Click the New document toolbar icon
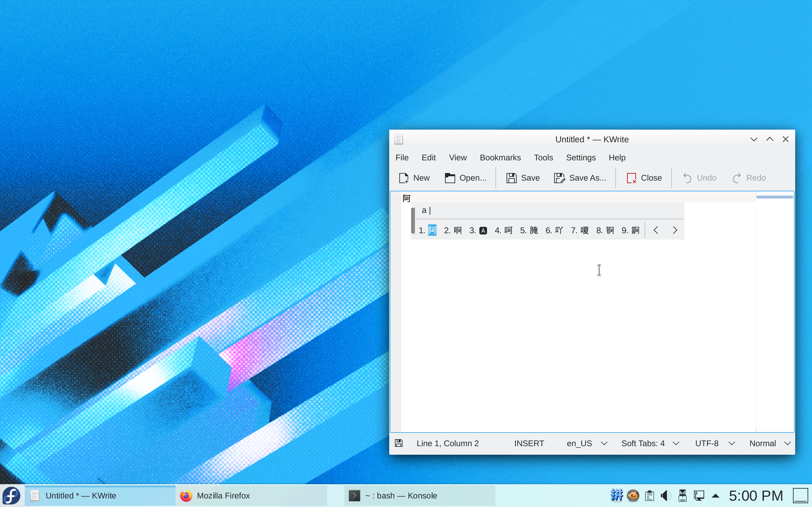The height and width of the screenshot is (507, 812). [x=404, y=178]
